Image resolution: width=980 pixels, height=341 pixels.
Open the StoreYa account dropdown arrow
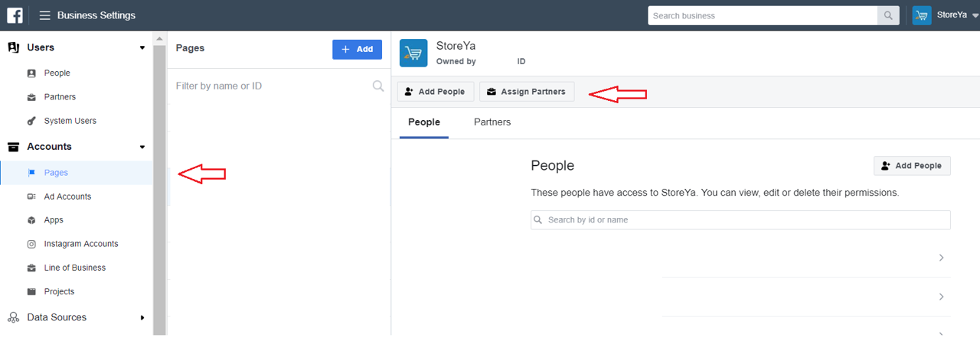pyautogui.click(x=975, y=15)
